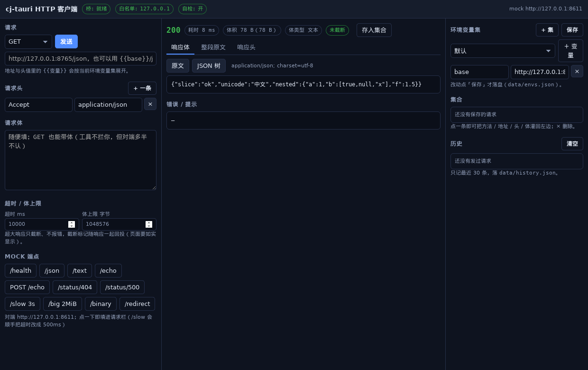Screen dimensions: 588x370
Task: Add an environment set with + 集
Action: point(547,30)
